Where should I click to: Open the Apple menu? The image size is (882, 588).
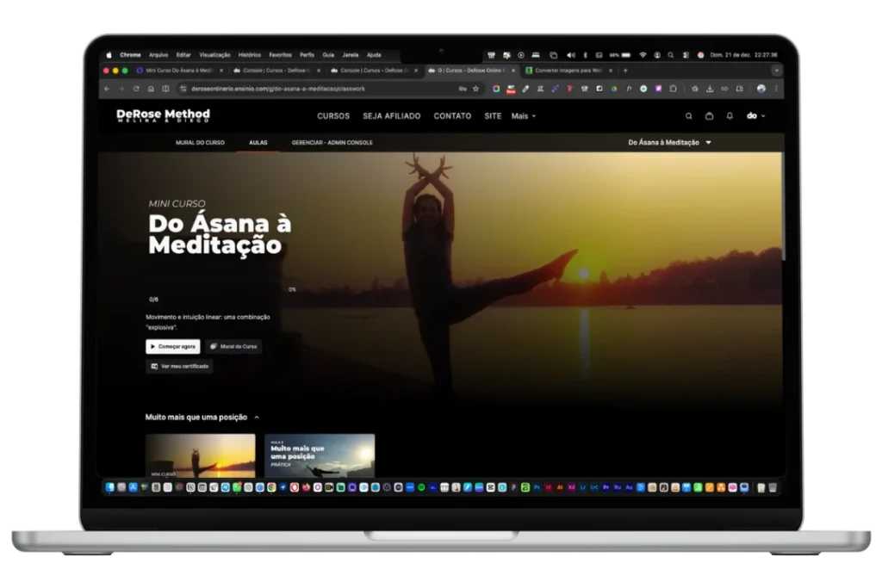click(x=109, y=55)
